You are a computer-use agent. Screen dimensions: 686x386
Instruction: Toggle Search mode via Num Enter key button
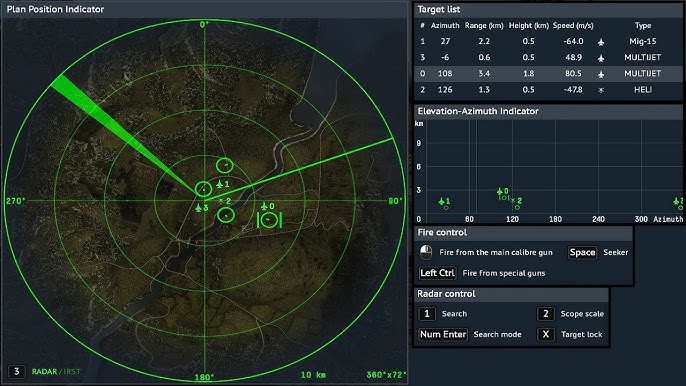click(443, 334)
